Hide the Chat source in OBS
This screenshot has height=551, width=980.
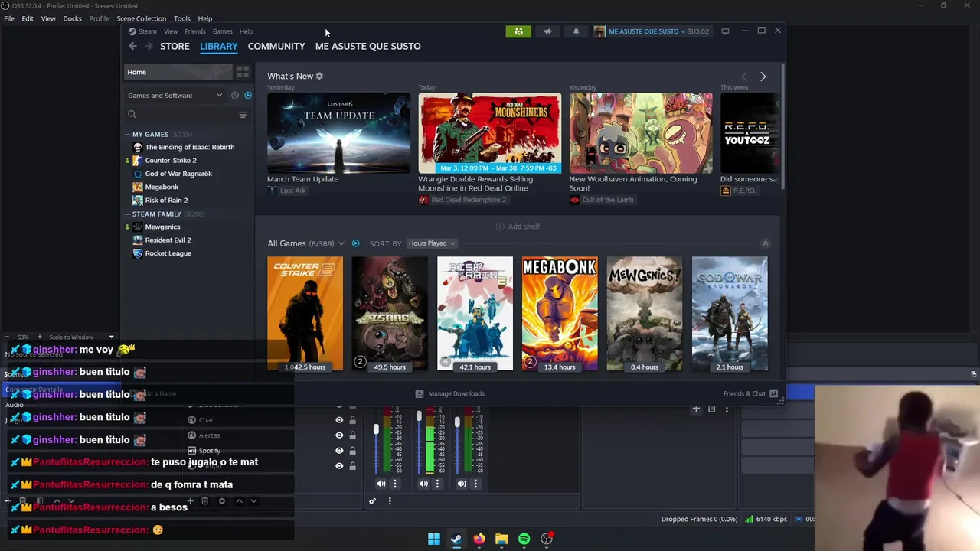point(339,420)
